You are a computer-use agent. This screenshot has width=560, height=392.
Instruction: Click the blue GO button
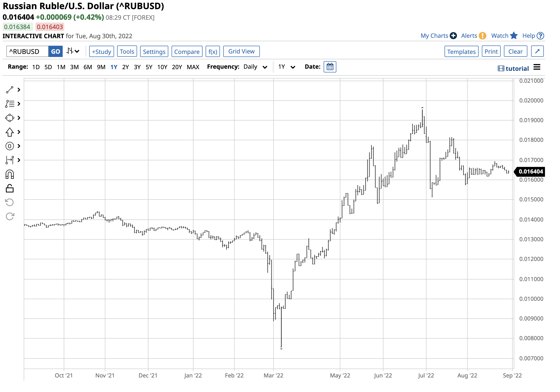pyautogui.click(x=55, y=51)
